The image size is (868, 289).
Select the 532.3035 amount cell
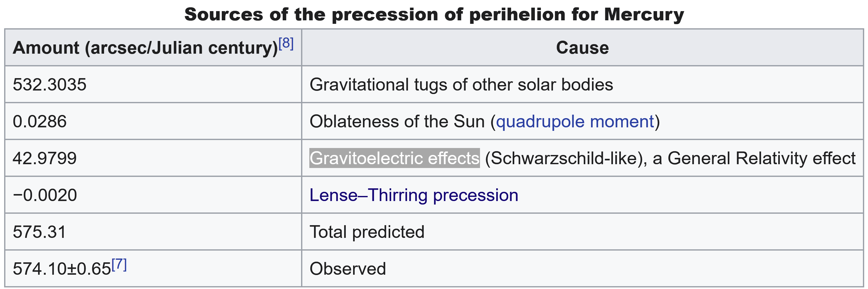coord(50,85)
